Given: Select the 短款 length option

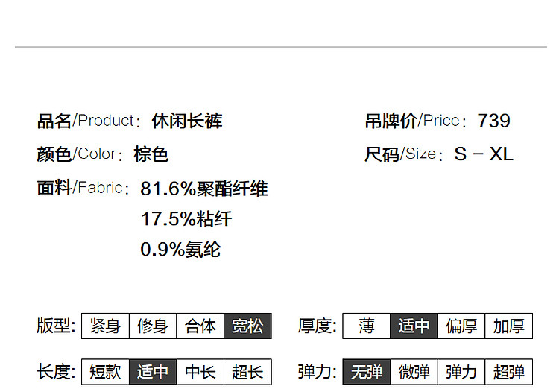Looking at the screenshot, I should point(105,372).
